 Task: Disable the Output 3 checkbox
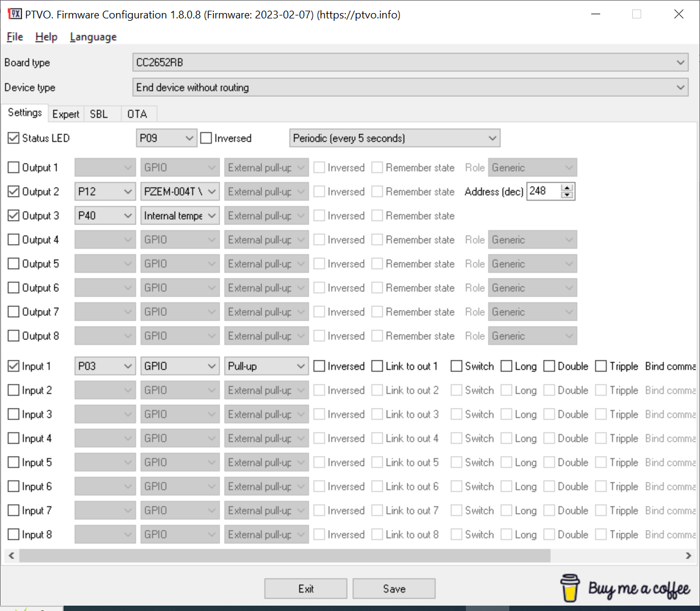14,216
